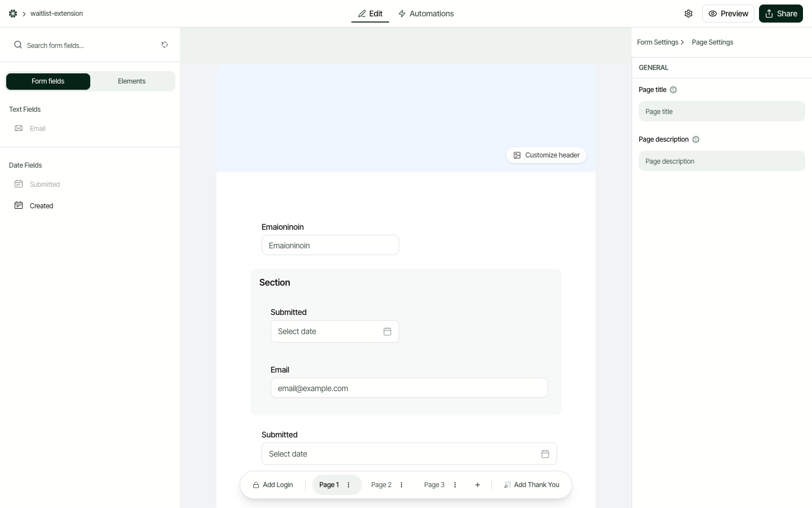812x508 pixels.
Task: Click the calendar icon inside the Select date input
Action: coord(387,331)
